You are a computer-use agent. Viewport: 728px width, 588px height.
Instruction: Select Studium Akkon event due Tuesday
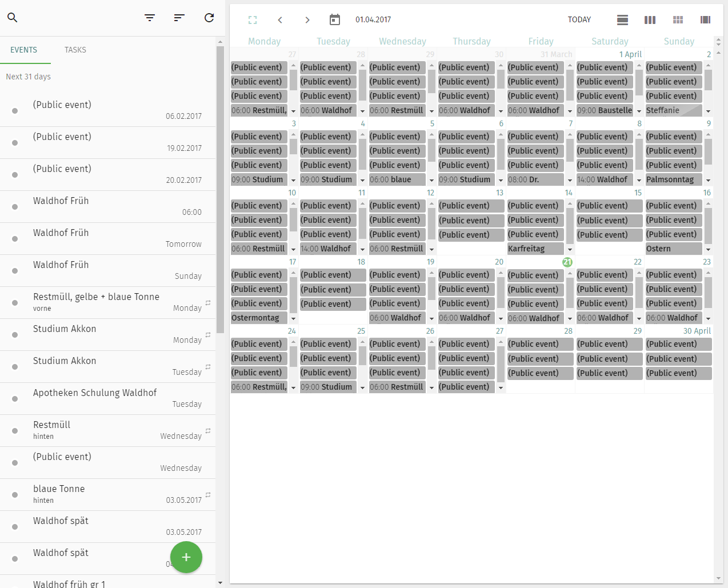coord(108,366)
